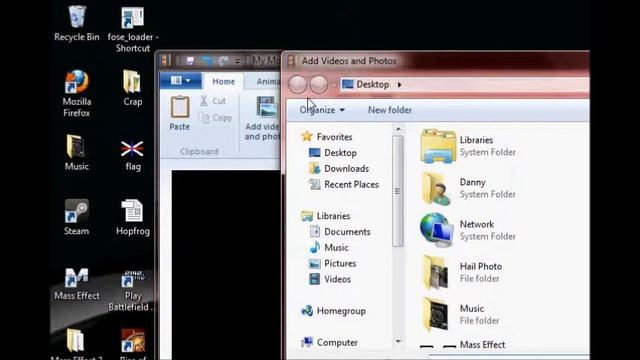
Task: Click navigation pane scrollbar down arrow
Action: click(x=398, y=341)
